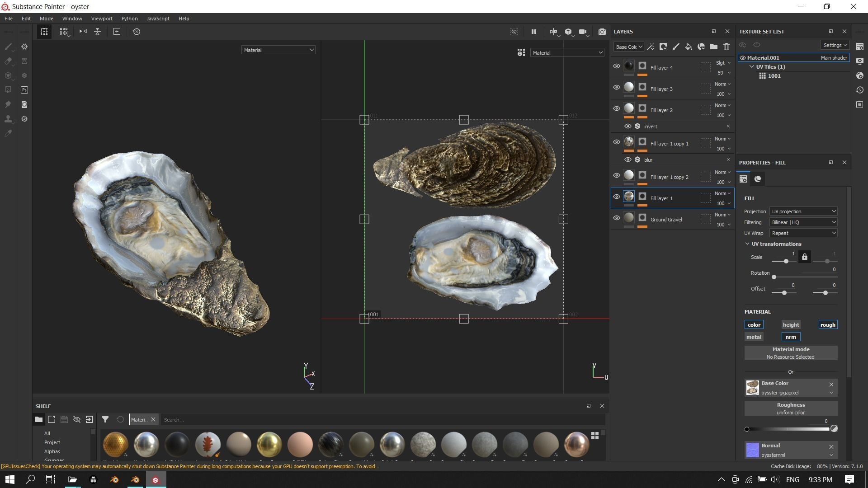Viewport: 868px width, 488px height.
Task: Add a mask to the layer
Action: 663,47
